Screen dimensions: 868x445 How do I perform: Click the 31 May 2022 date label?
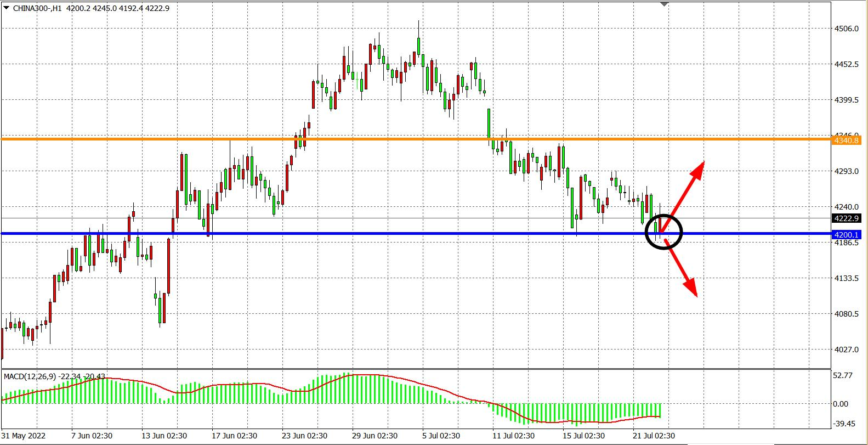24,436
